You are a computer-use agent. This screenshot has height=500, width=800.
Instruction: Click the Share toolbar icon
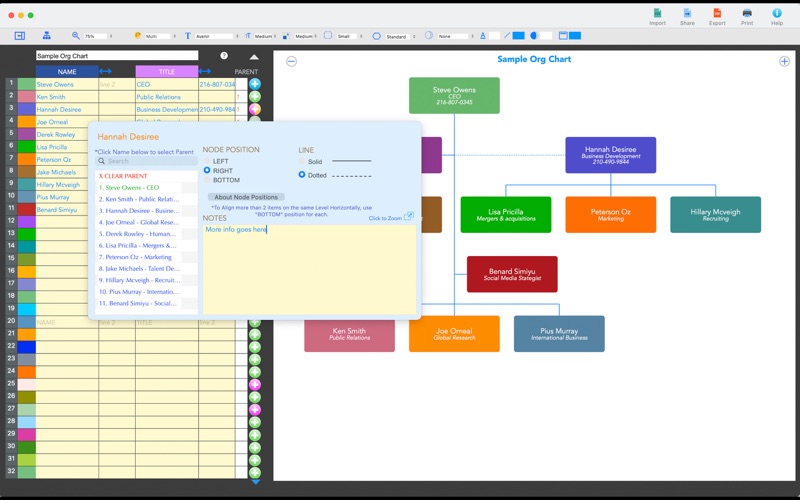687,14
